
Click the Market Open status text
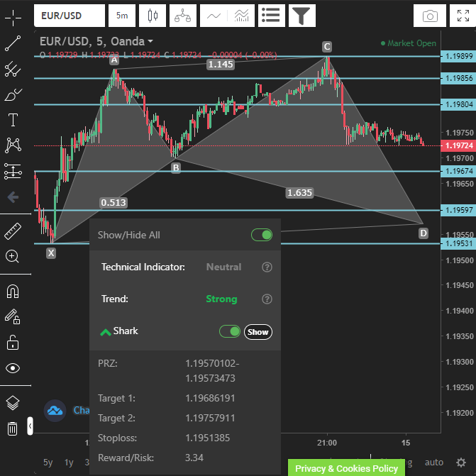click(411, 43)
